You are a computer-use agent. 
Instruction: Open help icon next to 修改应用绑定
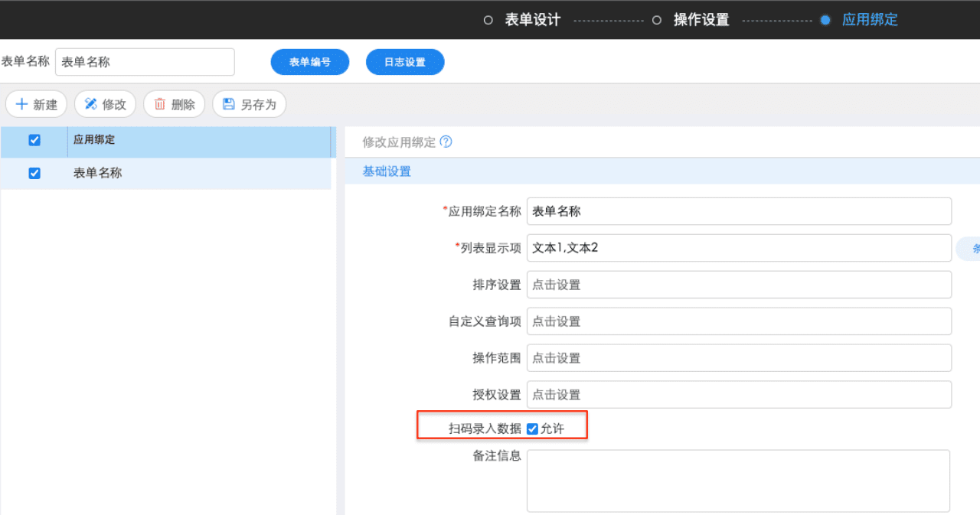446,142
